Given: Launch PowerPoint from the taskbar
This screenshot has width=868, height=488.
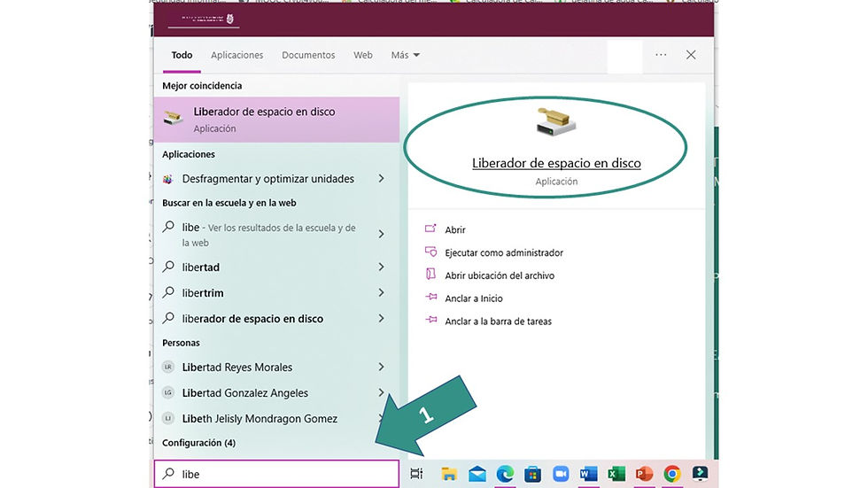Looking at the screenshot, I should click(644, 474).
